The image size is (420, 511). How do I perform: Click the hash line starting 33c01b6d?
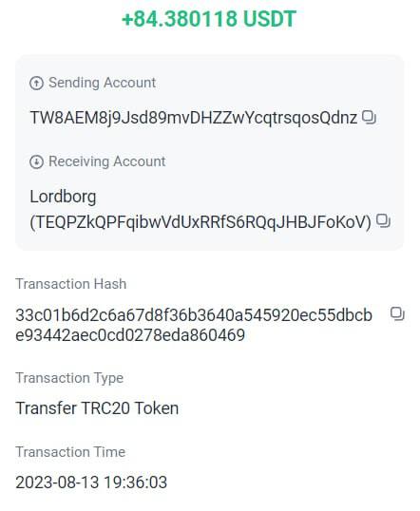coord(194,315)
